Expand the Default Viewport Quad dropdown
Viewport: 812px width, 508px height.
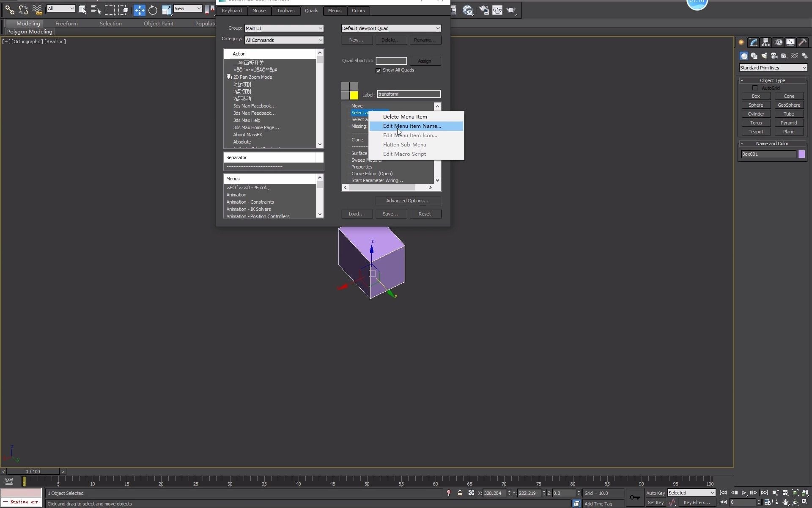391,28
